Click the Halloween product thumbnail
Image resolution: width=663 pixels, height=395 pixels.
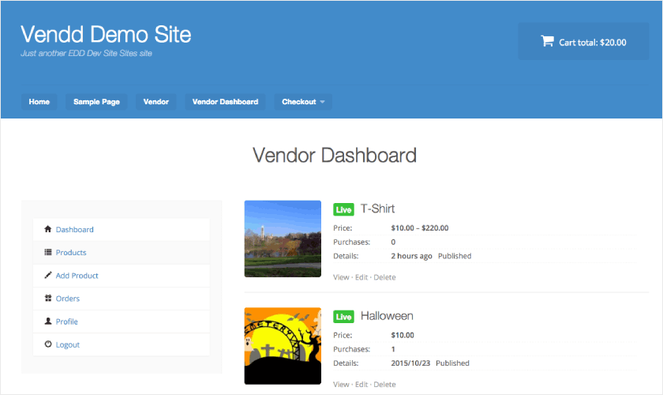point(282,346)
